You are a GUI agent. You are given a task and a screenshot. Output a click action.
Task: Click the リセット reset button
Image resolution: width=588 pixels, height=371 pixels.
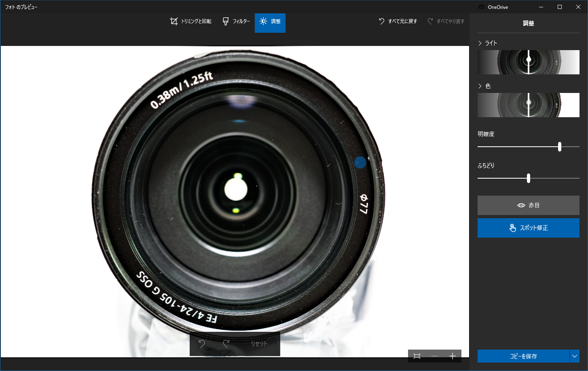coord(259,344)
